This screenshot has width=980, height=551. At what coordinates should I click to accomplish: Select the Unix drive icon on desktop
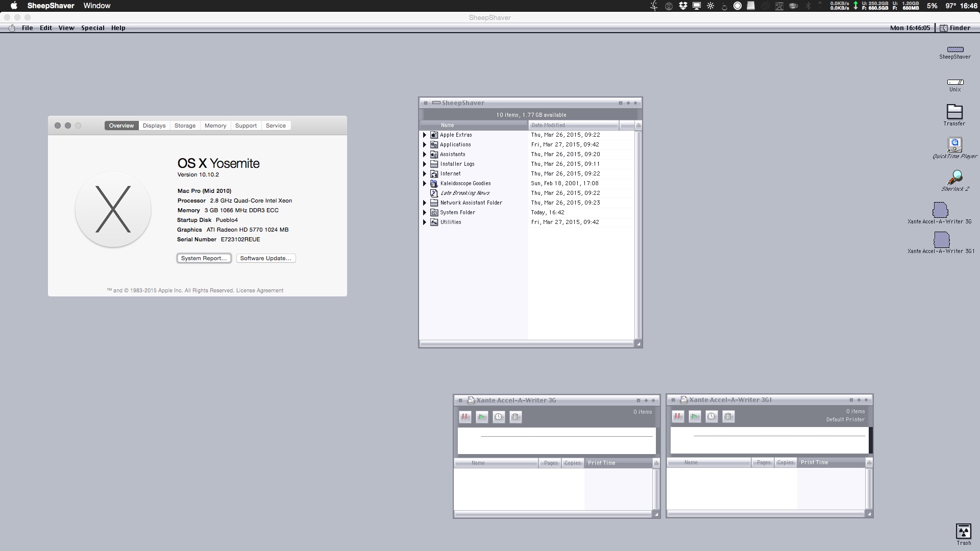pyautogui.click(x=955, y=82)
